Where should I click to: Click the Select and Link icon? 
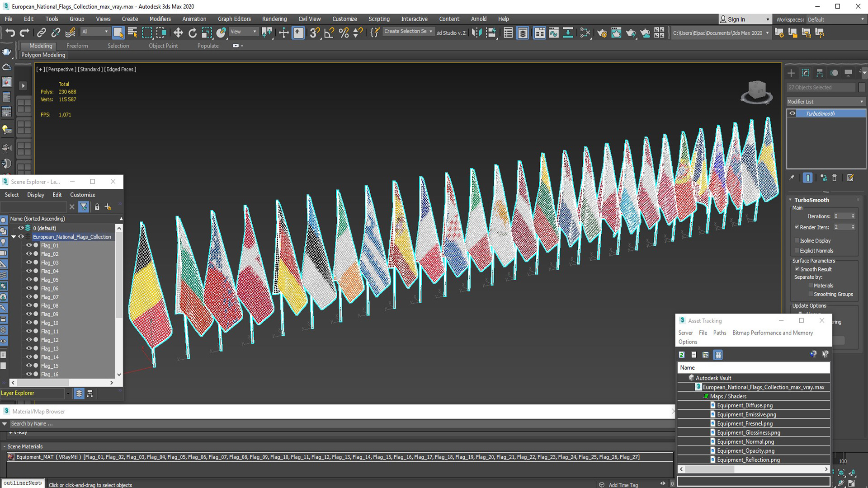coord(41,33)
